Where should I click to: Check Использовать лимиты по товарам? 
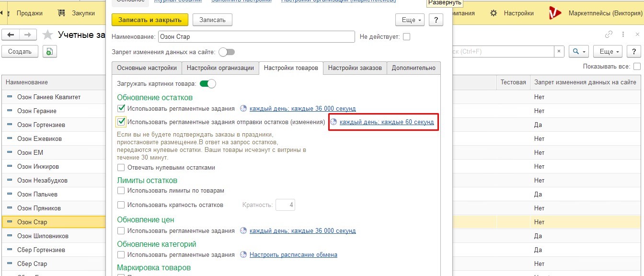tap(121, 190)
